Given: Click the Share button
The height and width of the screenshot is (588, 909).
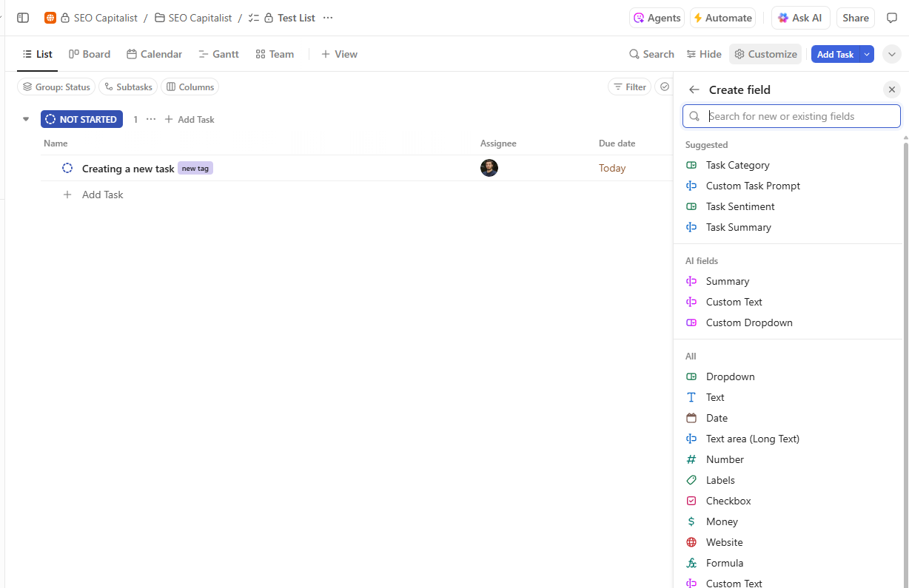Looking at the screenshot, I should tap(856, 17).
